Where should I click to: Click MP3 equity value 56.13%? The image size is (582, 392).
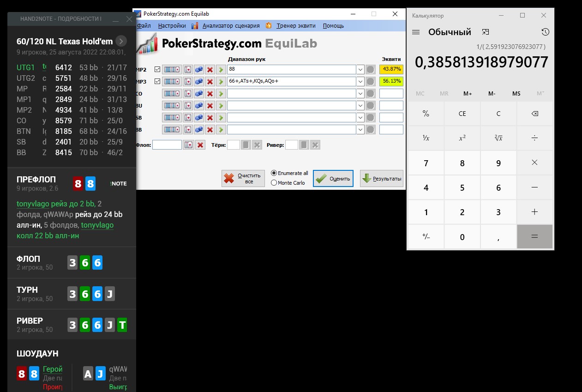point(391,81)
